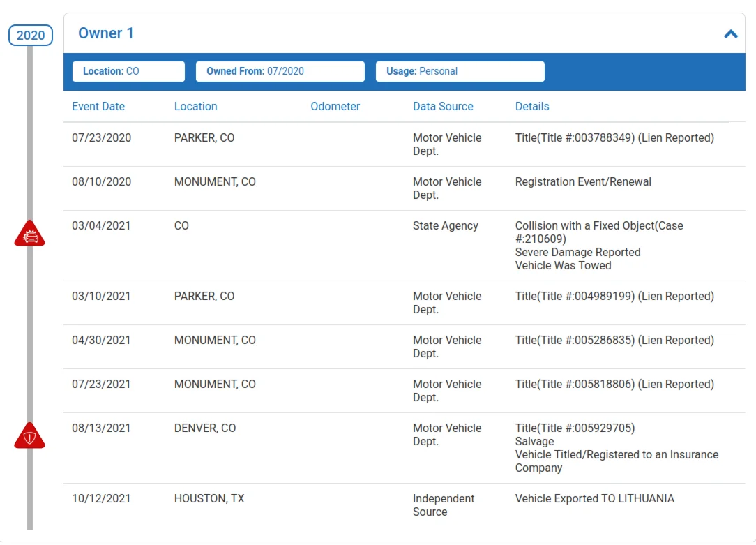Select the 04/30/2021 event date

(101, 340)
